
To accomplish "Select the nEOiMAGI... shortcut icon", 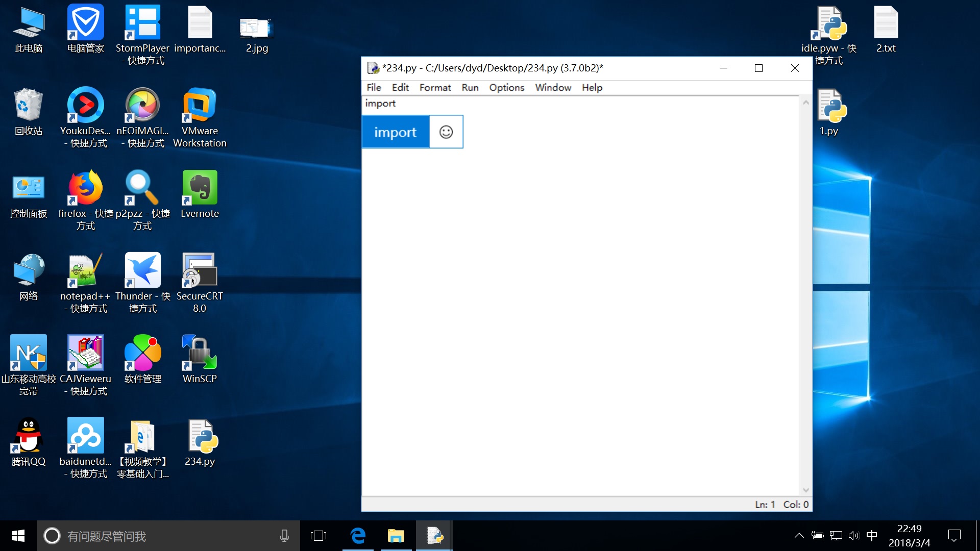I will 142,117.
